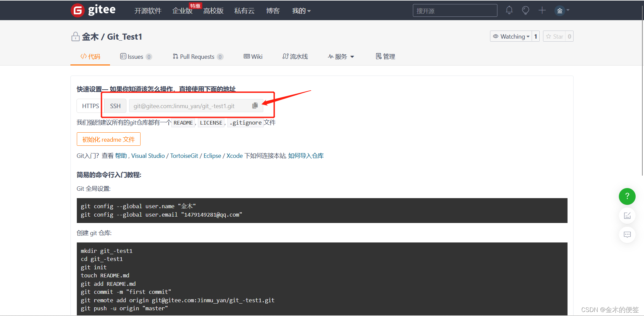
Task: Select the SSH address option
Action: (115, 106)
